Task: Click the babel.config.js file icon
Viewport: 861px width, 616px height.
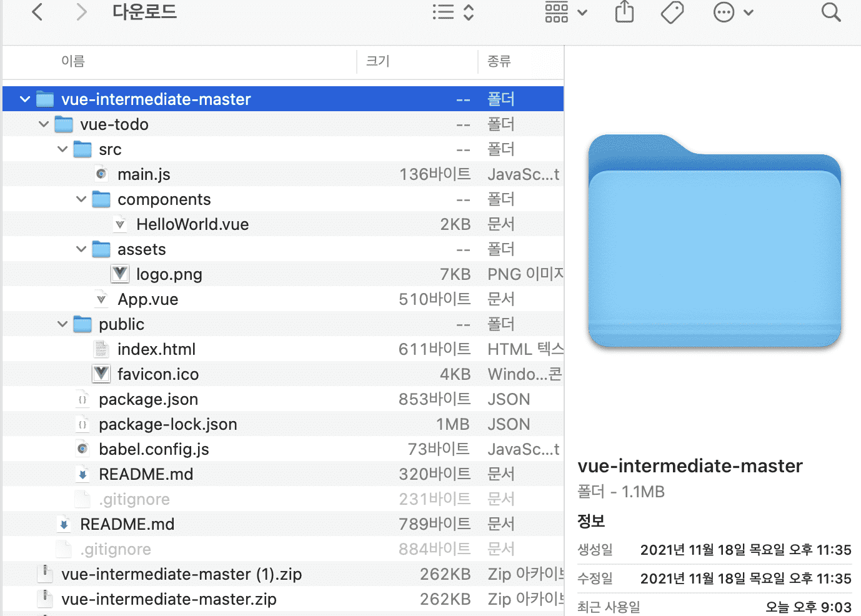Action: pos(82,449)
